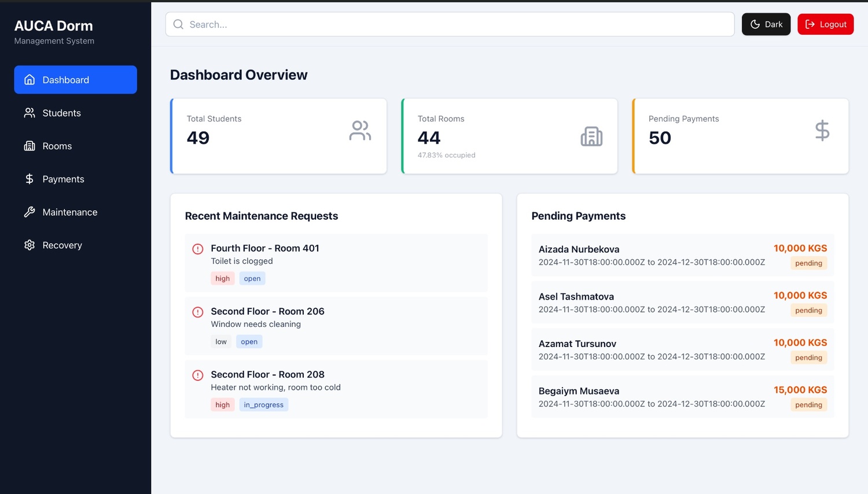Toggle Dark mode
The image size is (868, 494).
point(766,24)
